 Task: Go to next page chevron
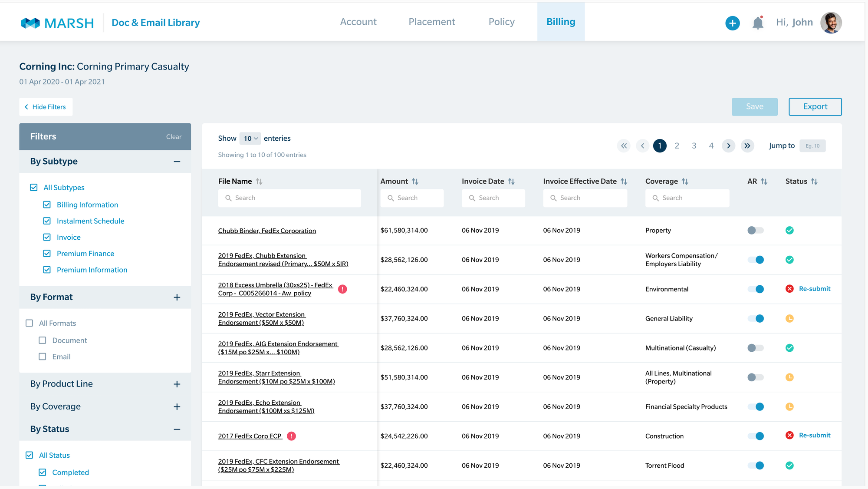point(729,146)
